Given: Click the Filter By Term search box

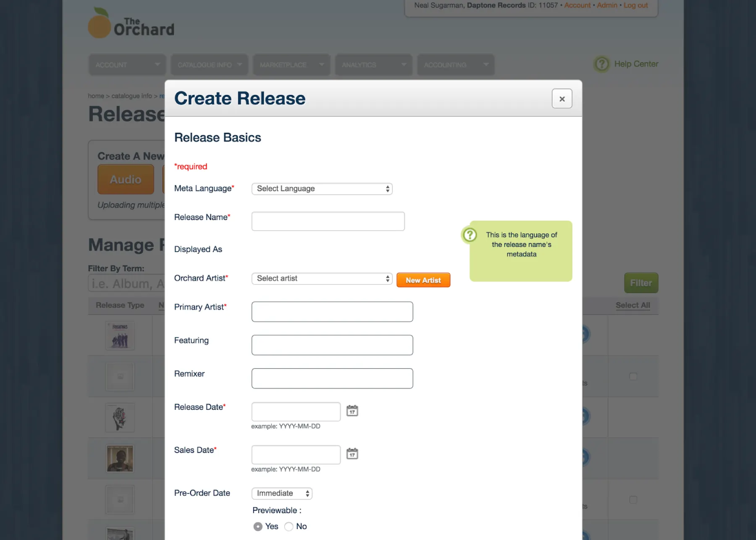Looking at the screenshot, I should point(126,283).
